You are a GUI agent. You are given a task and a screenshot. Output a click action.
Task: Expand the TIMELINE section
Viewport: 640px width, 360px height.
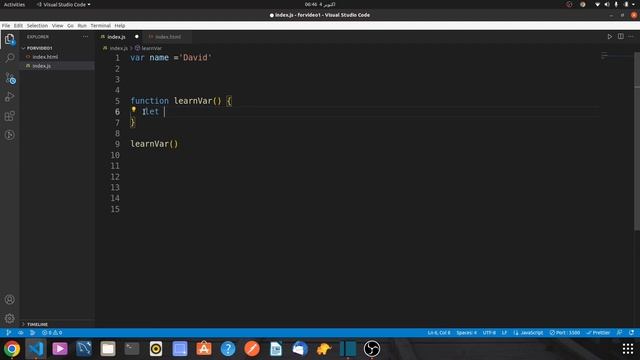click(57, 324)
